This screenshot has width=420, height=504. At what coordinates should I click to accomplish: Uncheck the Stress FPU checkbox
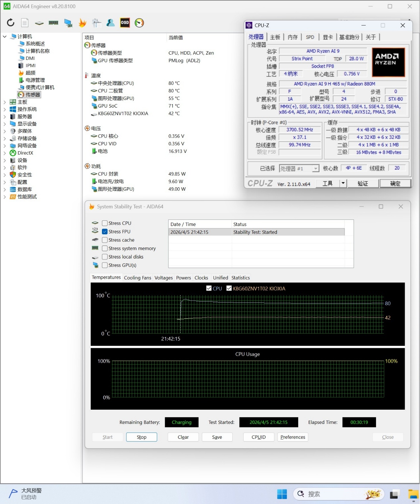(x=105, y=232)
